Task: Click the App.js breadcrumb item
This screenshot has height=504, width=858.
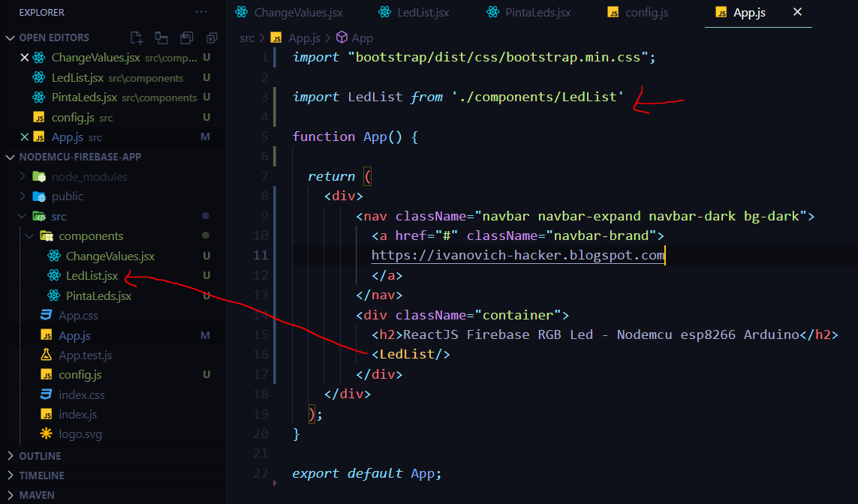Action: coord(303,37)
